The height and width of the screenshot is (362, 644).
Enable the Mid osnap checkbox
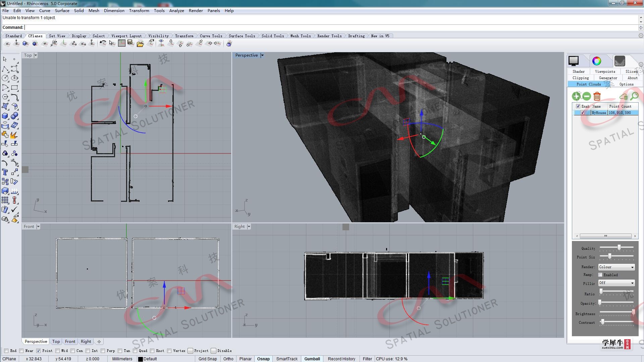point(57,351)
